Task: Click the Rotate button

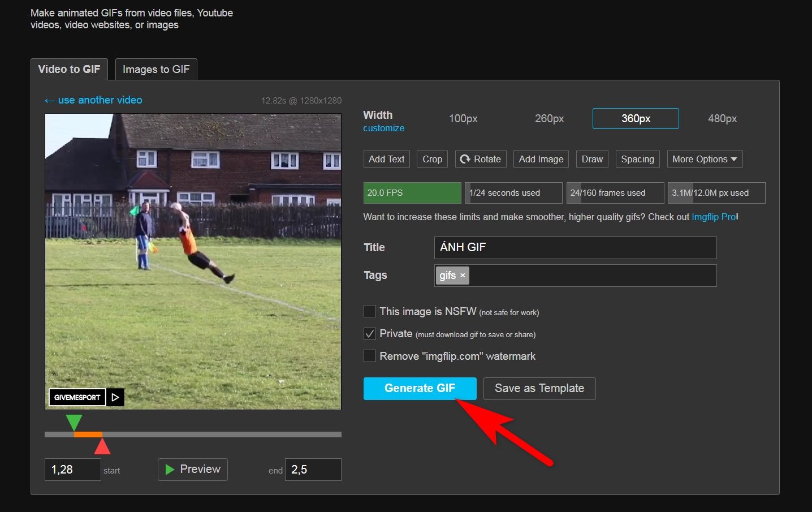Action: tap(481, 159)
